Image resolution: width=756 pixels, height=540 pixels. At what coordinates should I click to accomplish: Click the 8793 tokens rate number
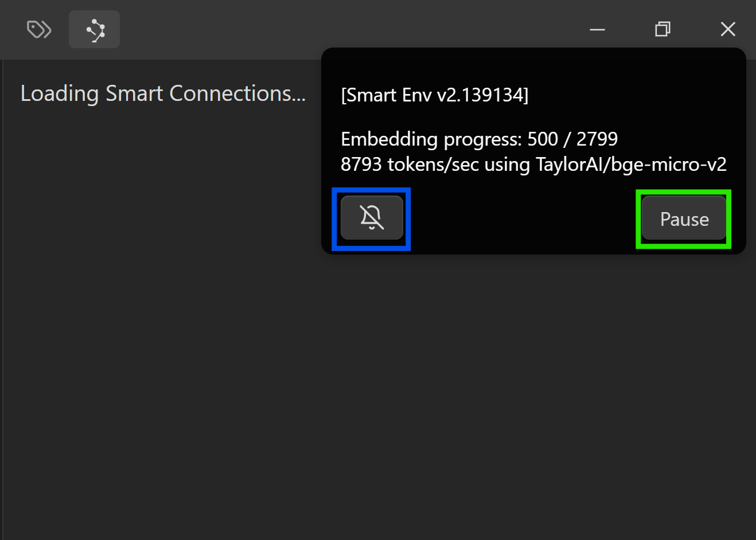pos(361,165)
